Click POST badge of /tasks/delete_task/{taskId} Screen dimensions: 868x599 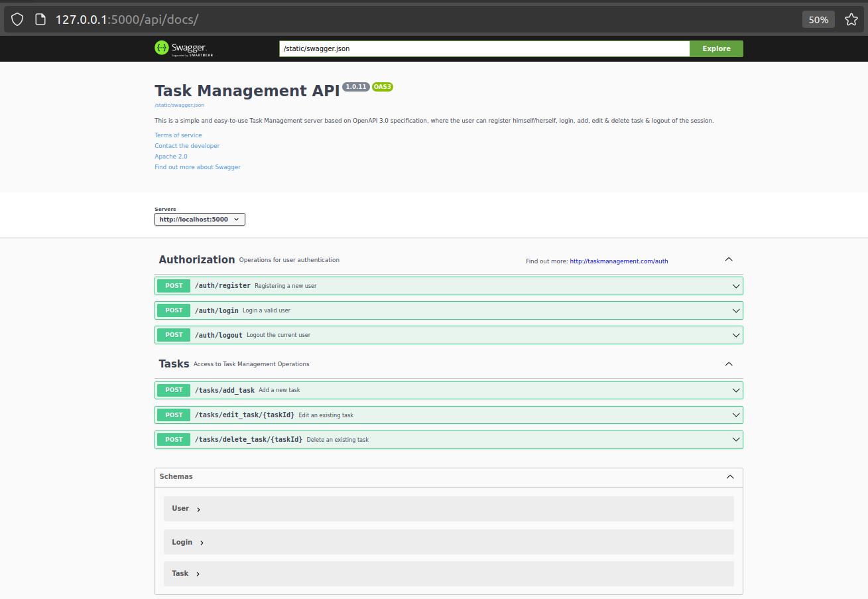click(x=174, y=440)
